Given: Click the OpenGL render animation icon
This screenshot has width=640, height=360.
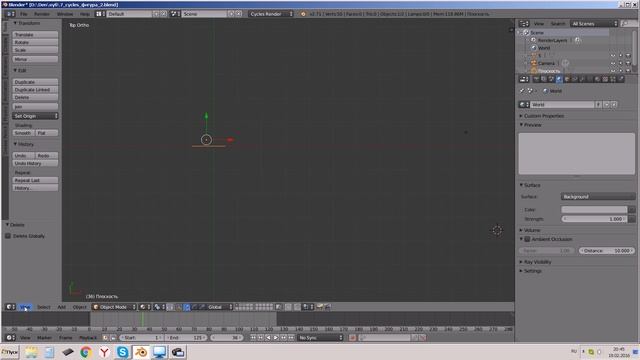Looking at the screenshot, I should (x=327, y=307).
